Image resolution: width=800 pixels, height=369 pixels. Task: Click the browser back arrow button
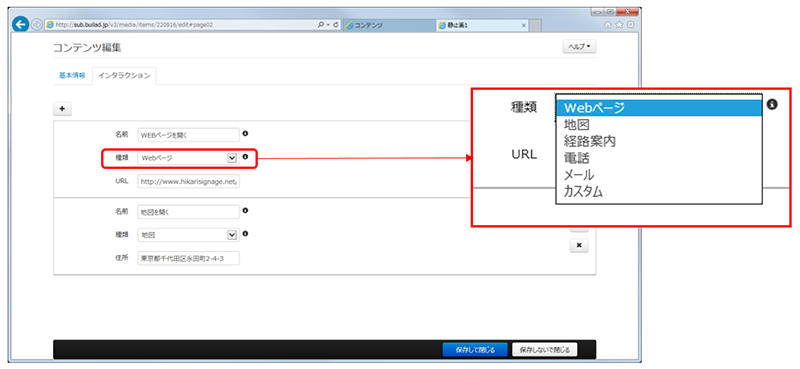(x=20, y=24)
